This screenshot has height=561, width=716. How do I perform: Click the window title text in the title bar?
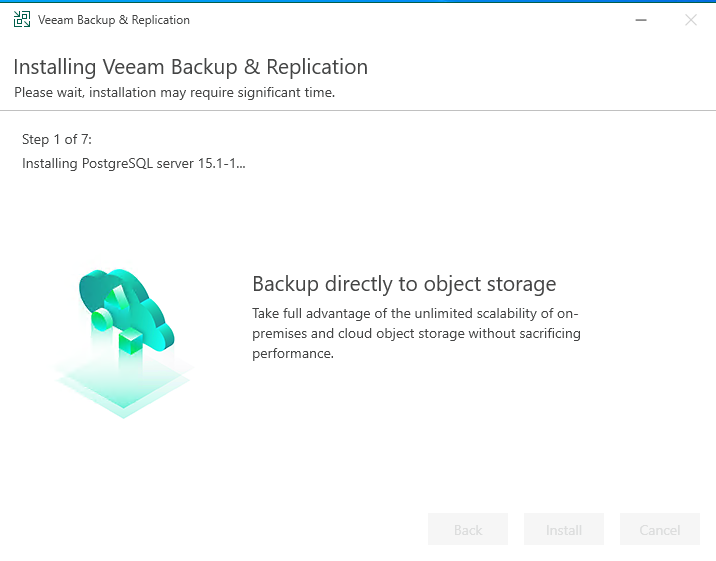click(114, 20)
